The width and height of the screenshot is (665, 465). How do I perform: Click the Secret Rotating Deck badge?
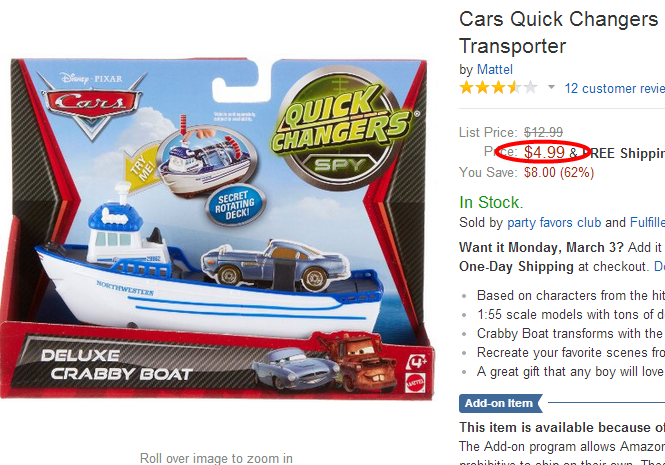235,205
